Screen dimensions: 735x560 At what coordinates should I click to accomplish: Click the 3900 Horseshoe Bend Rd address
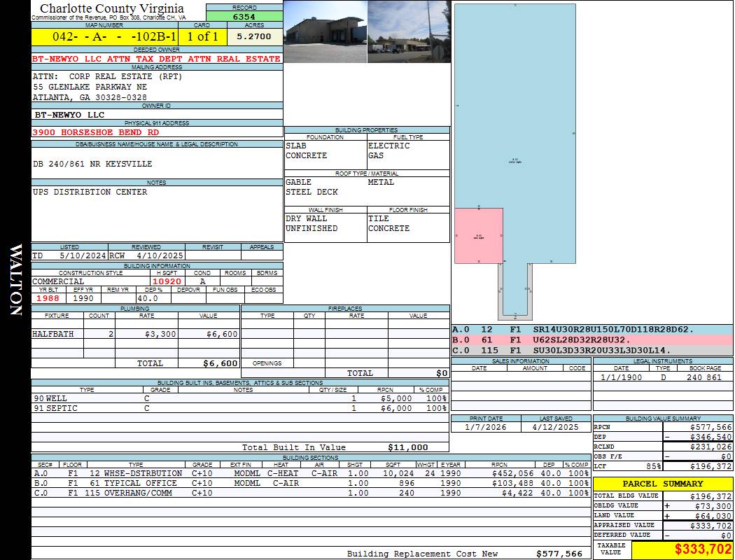pyautogui.click(x=96, y=132)
